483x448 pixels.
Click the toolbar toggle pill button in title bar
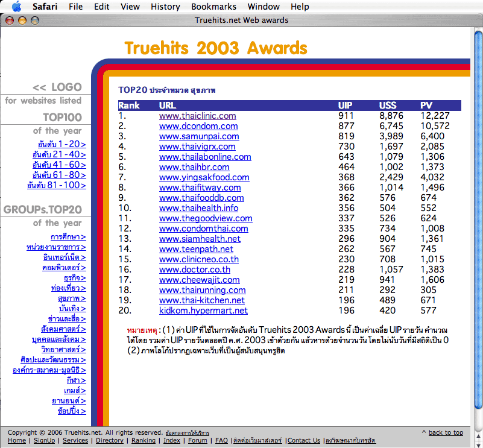click(474, 20)
